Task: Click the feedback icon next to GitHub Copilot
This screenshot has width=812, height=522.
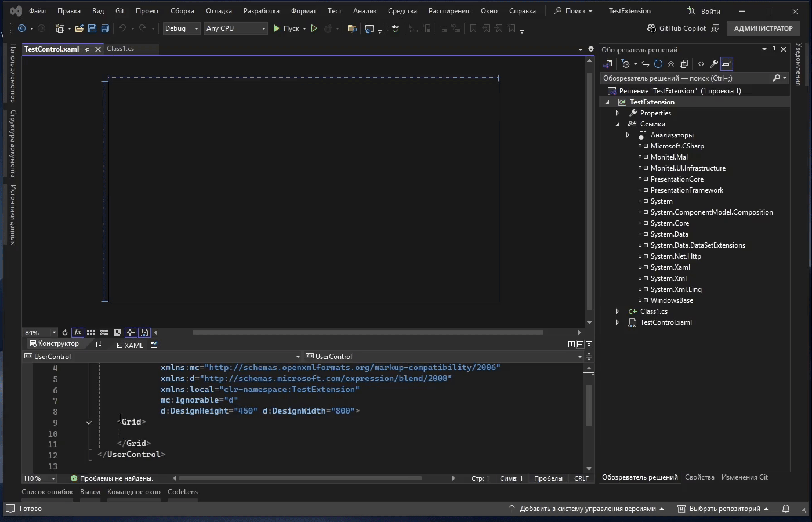Action: [715, 28]
